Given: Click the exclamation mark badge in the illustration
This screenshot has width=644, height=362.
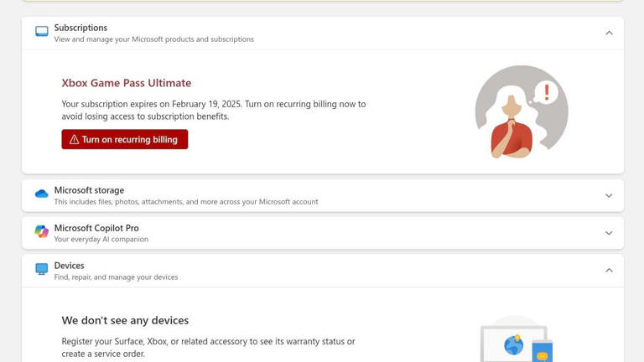Looking at the screenshot, I should (546, 92).
